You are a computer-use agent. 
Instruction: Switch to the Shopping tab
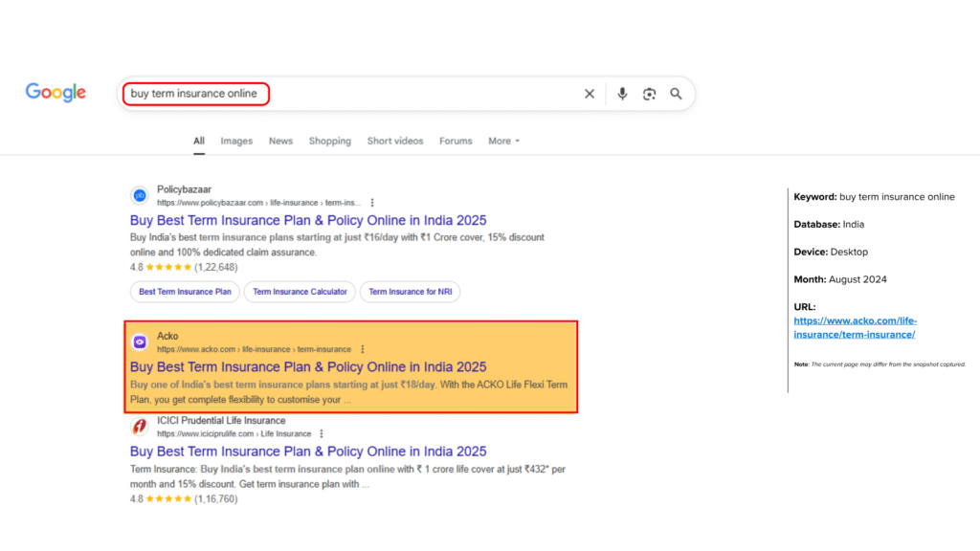pyautogui.click(x=329, y=141)
